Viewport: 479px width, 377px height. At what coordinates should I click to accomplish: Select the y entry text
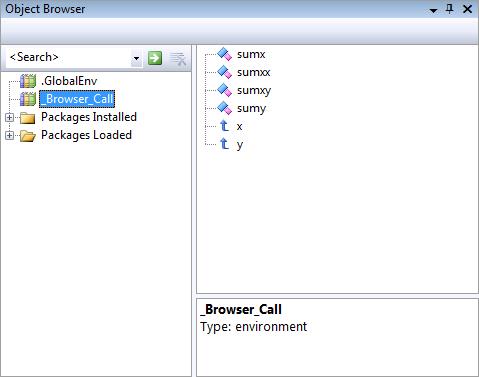(240, 145)
